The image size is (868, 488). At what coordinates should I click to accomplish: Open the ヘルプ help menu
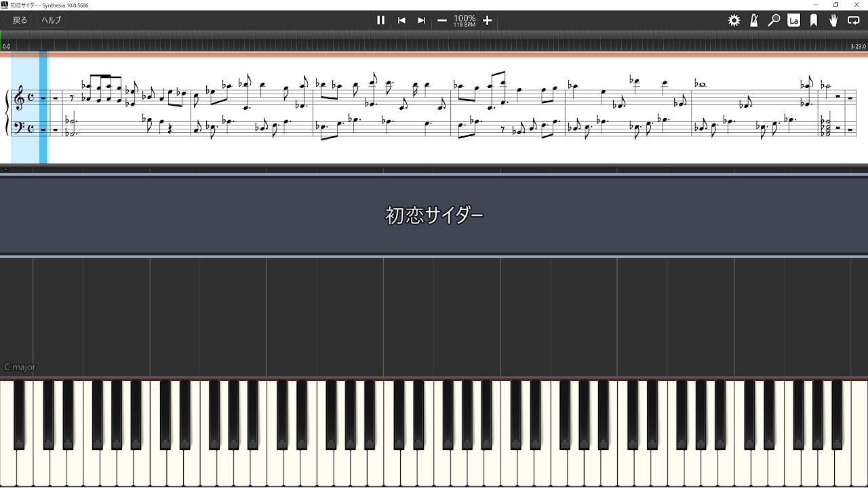[x=51, y=20]
